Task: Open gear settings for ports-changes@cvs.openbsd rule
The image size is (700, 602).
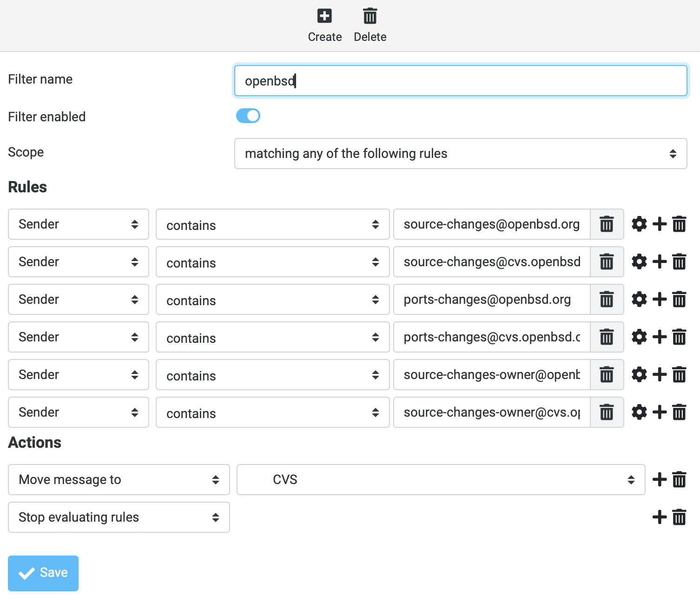Action: [639, 337]
